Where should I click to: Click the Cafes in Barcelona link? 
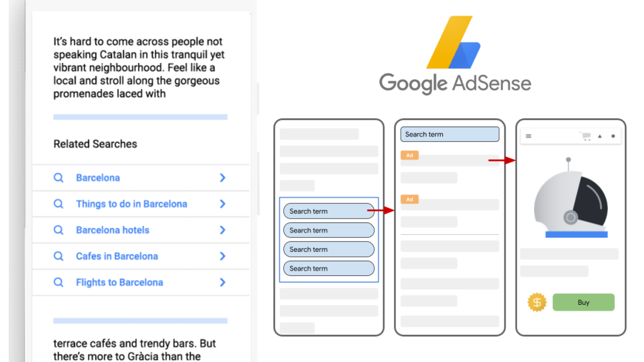click(x=116, y=256)
